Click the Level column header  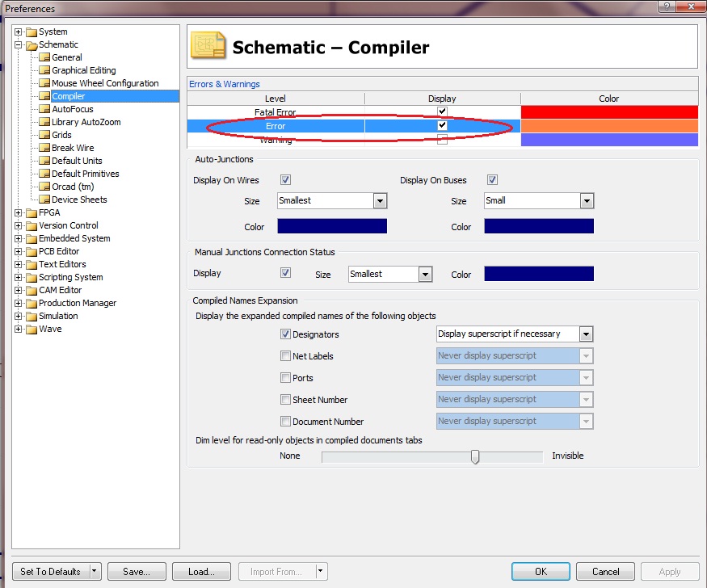pos(276,99)
